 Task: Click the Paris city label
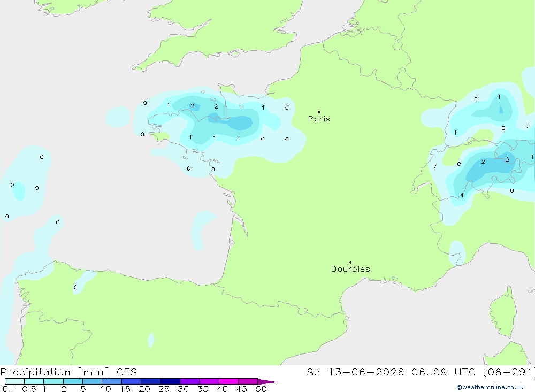coord(319,119)
